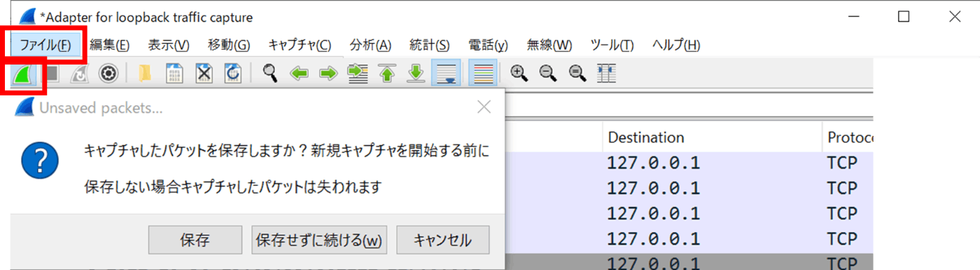Zoom out of the main window text
Screen dimensions: 980x270
click(548, 74)
